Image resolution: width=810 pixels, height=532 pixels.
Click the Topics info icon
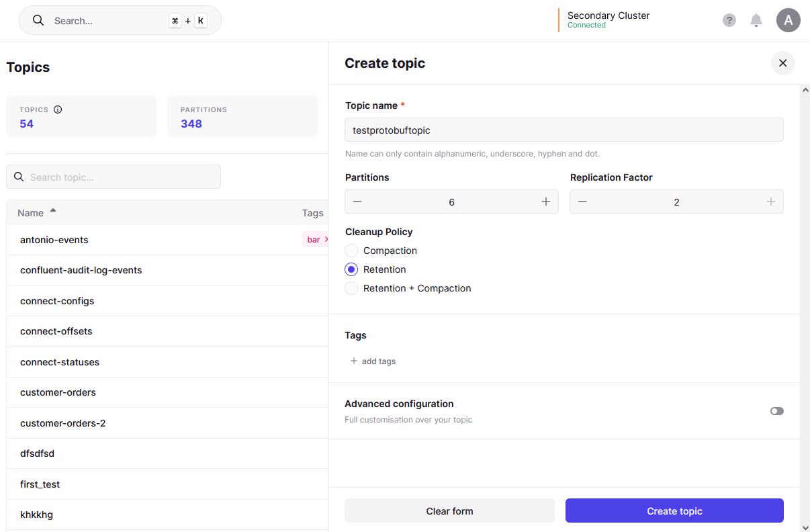(x=58, y=109)
